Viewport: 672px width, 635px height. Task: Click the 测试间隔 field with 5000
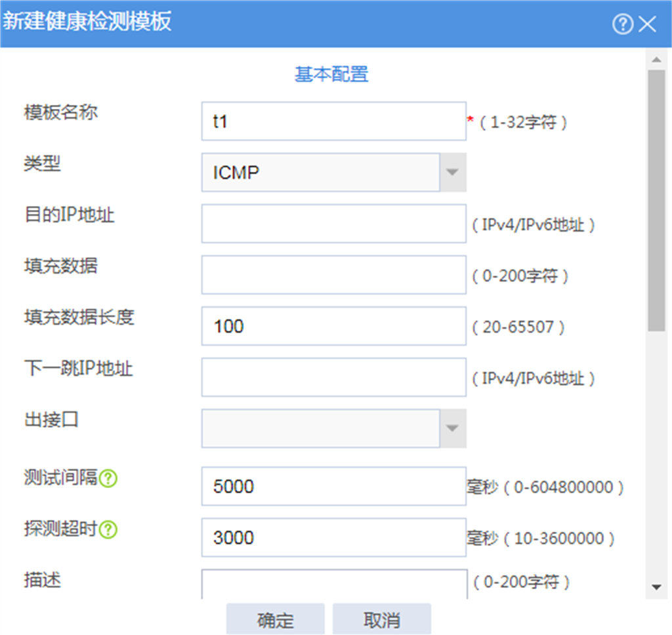pos(334,486)
